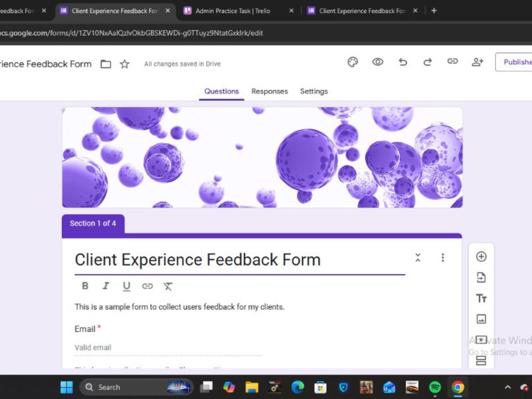Open the Responses tab
Image resolution: width=532 pixels, height=399 pixels.
click(269, 92)
